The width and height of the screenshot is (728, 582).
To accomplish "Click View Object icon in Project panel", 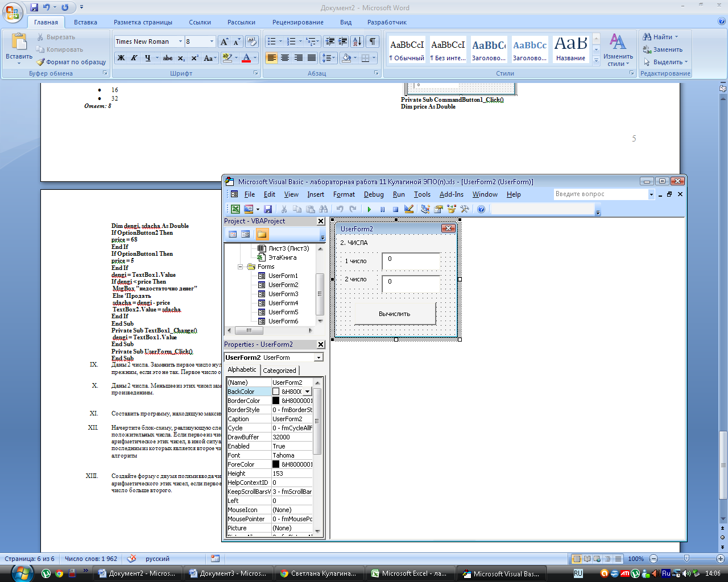I will 245,234.
